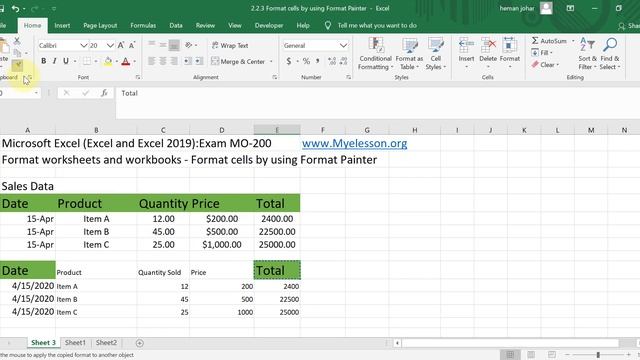Open the Insert ribbon tab
Image resolution: width=640 pixels, height=360 pixels.
[x=62, y=25]
